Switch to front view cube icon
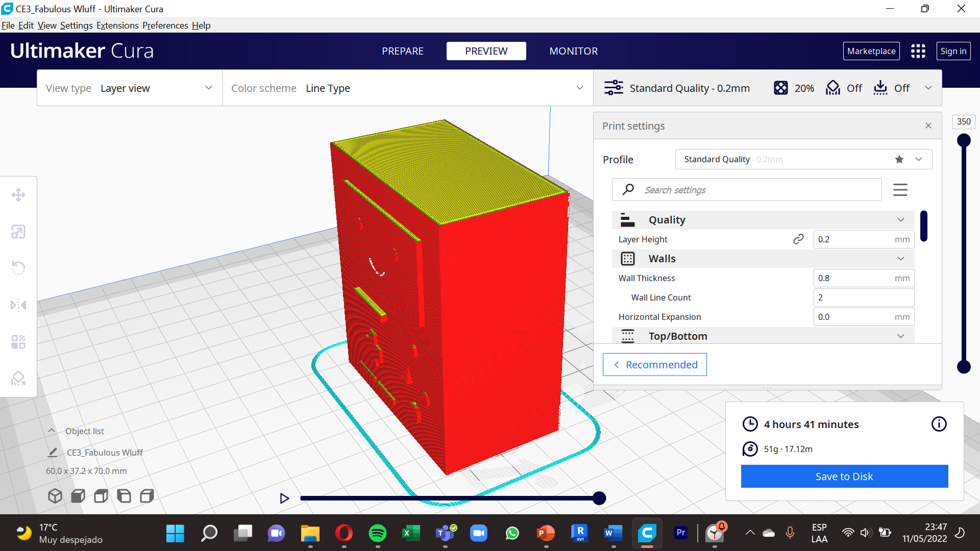This screenshot has height=551, width=980. (78, 496)
